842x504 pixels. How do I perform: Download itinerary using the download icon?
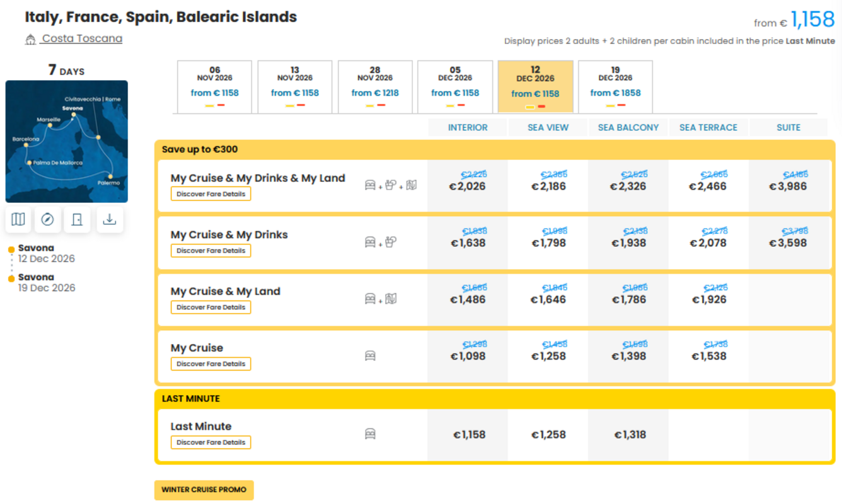point(110,219)
